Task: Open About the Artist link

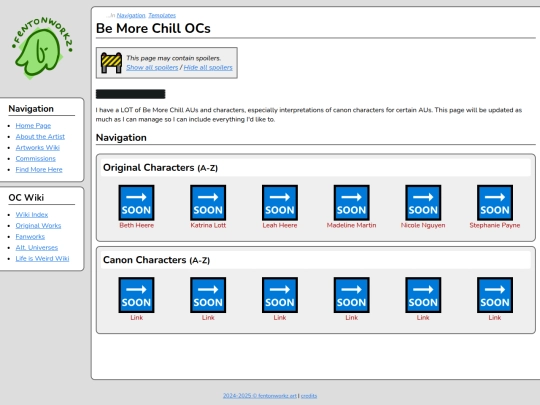Action: (x=40, y=137)
